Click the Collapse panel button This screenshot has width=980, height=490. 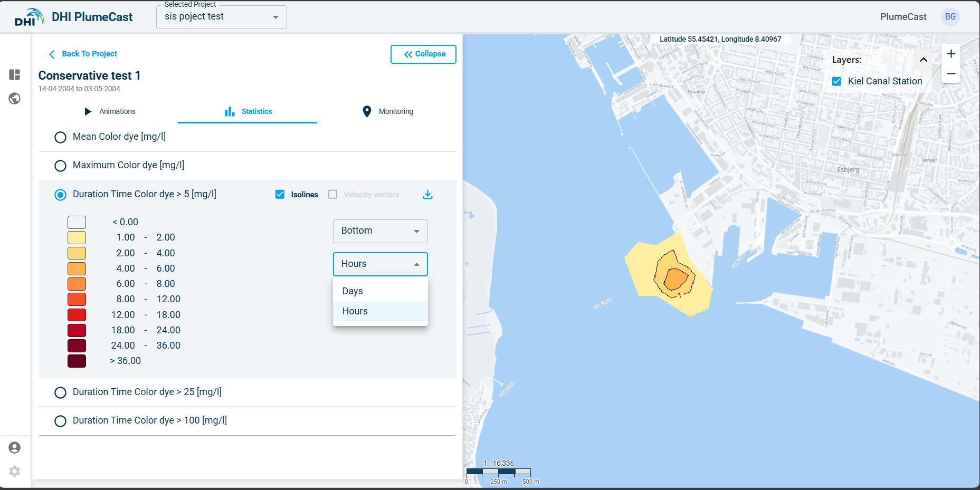pos(423,54)
